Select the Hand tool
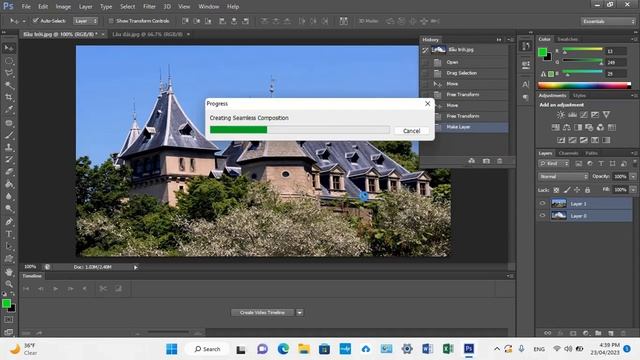 9,272
